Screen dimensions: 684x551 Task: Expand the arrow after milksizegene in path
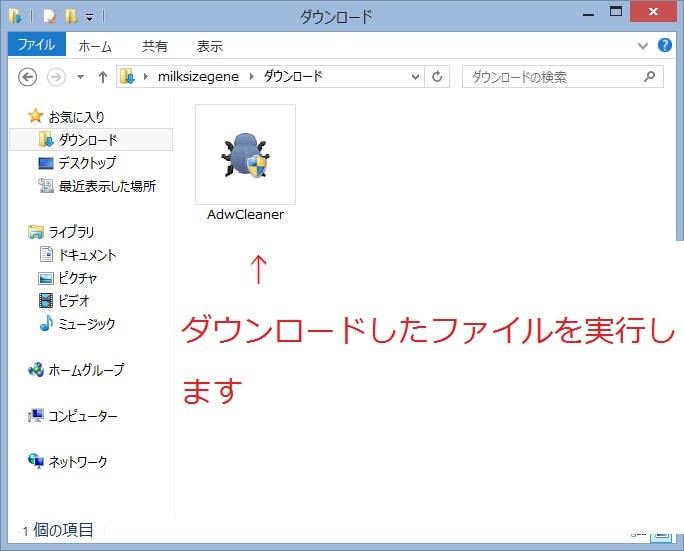252,77
